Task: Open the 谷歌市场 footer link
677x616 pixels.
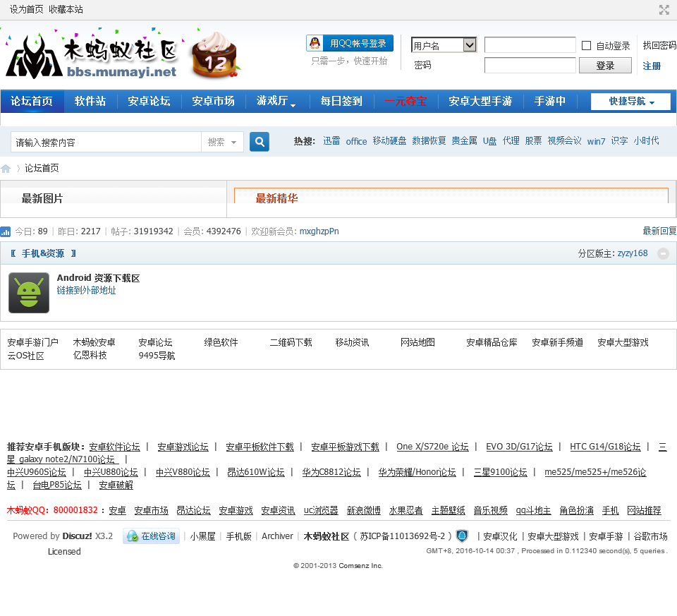Action: coord(650,536)
